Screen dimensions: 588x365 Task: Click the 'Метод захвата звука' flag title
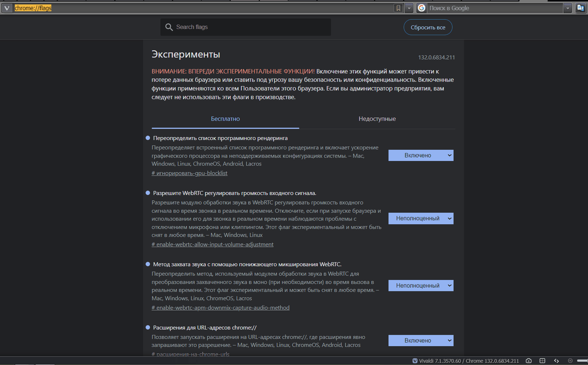click(247, 264)
